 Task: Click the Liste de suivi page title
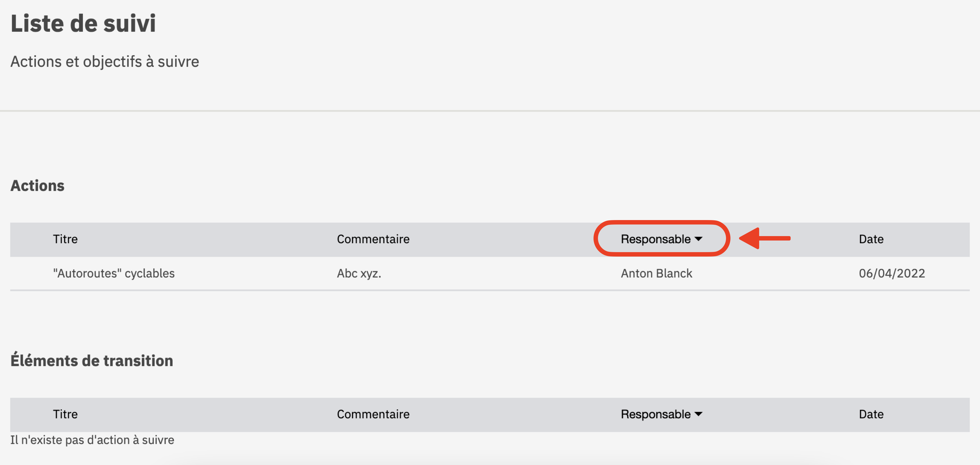click(x=83, y=23)
